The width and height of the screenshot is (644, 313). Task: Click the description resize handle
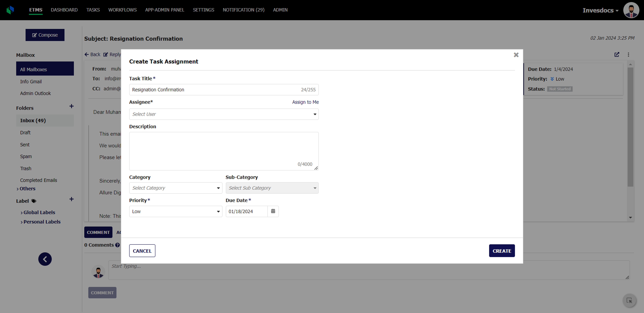(x=316, y=168)
